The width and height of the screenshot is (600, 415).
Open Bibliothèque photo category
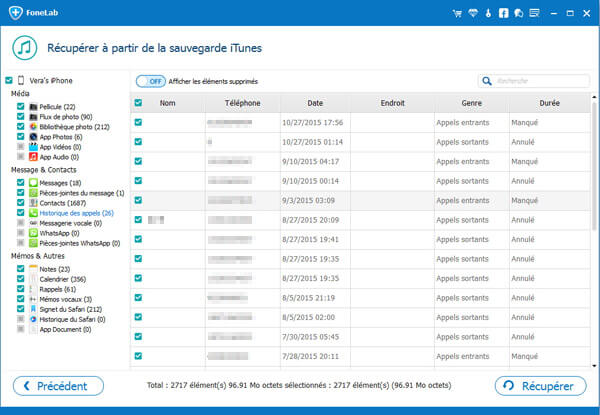tap(75, 127)
